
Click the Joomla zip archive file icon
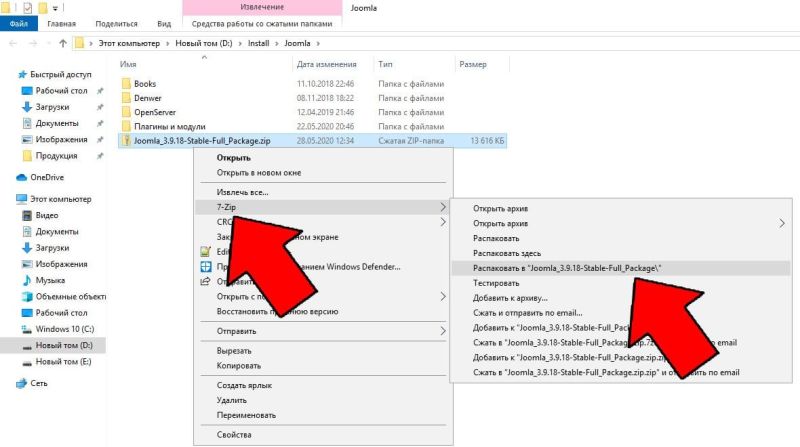126,141
